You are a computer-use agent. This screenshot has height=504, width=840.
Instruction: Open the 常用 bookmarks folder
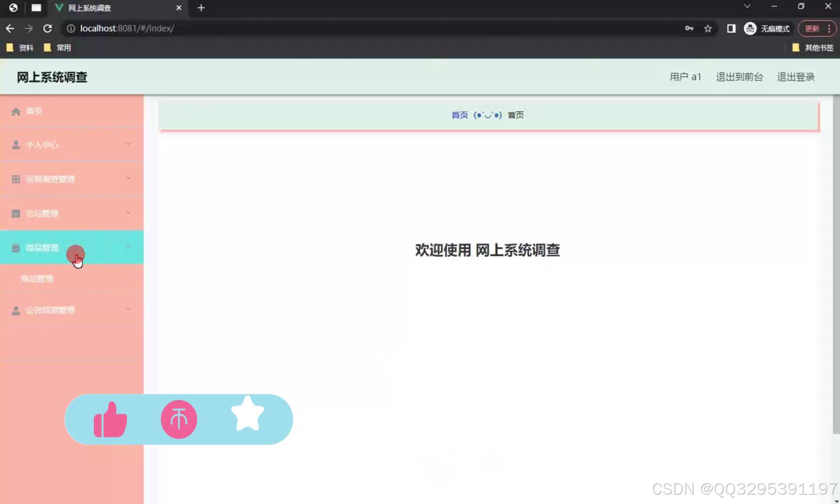click(x=57, y=48)
